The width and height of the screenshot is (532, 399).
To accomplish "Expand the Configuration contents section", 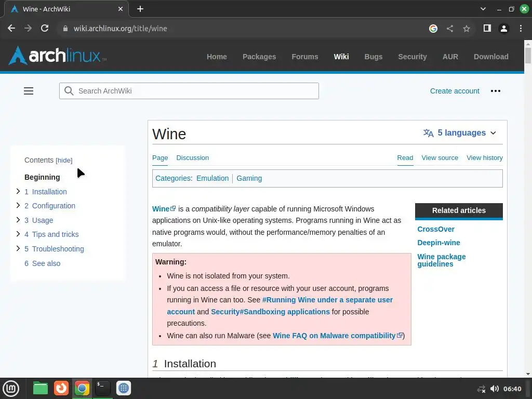I will 18,205.
